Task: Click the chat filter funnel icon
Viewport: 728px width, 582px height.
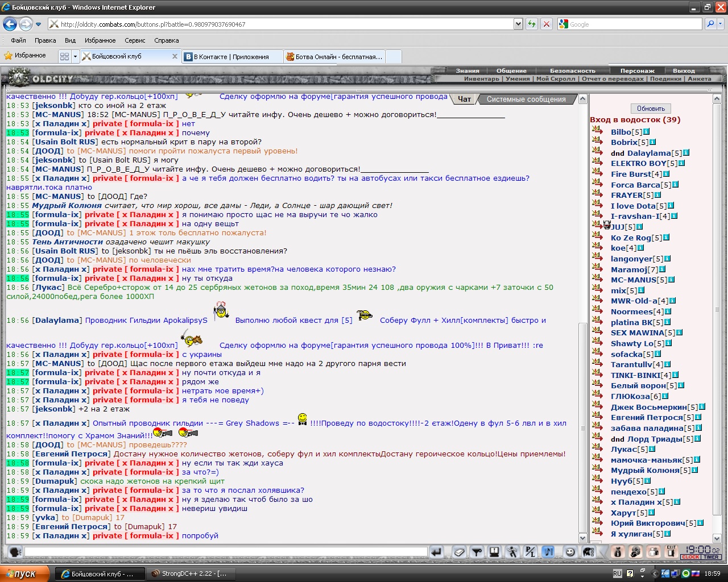Action: click(x=477, y=552)
